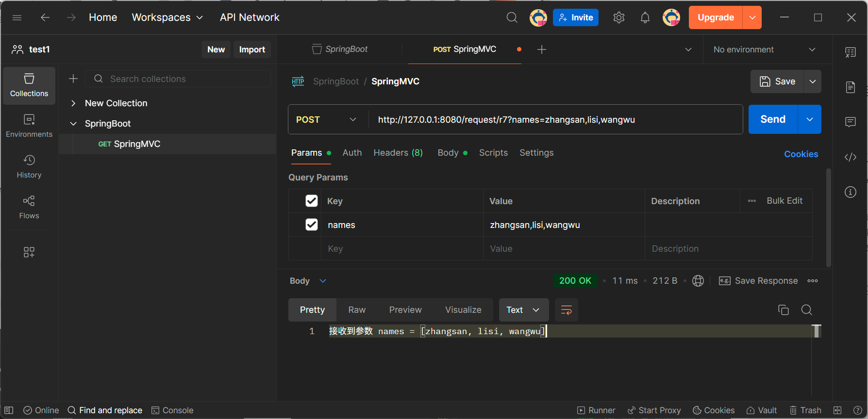Open the Flows sidebar panel
This screenshot has width=868, height=419.
pos(29,208)
